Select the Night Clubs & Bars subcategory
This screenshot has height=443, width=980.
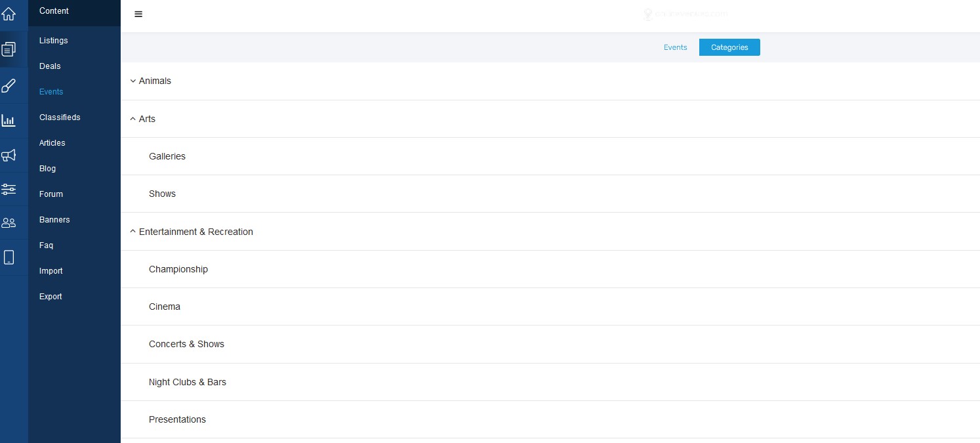[x=188, y=382]
